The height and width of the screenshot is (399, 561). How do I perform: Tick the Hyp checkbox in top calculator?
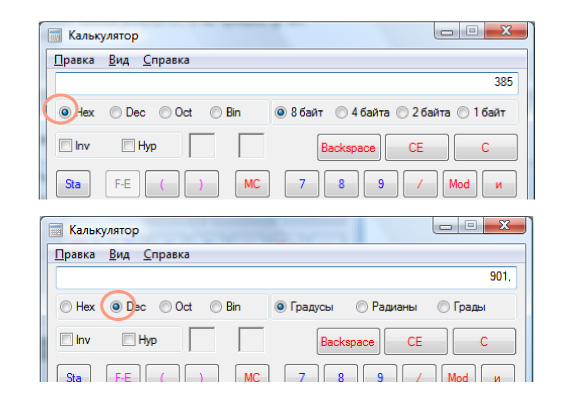[x=128, y=146]
